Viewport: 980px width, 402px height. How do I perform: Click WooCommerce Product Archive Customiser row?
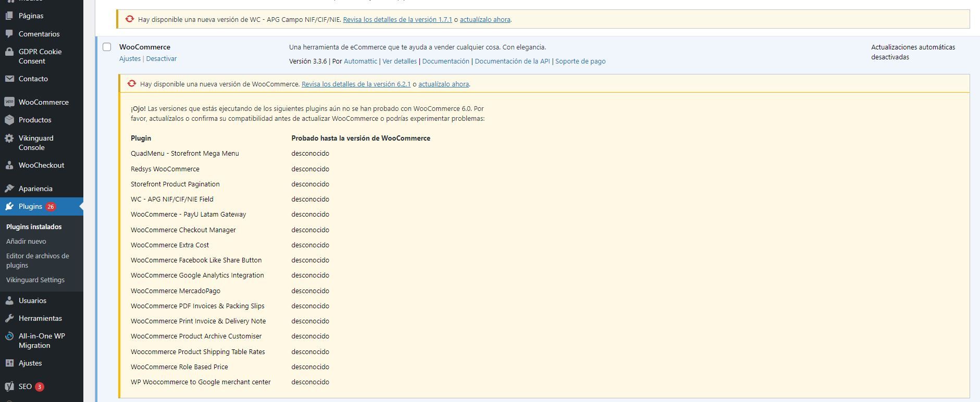(196, 336)
